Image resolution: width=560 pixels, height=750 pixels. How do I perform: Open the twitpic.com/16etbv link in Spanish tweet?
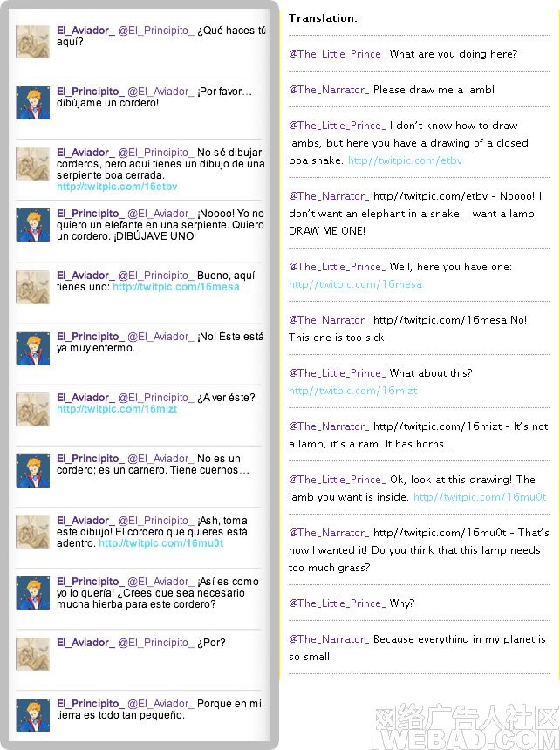tap(117, 187)
